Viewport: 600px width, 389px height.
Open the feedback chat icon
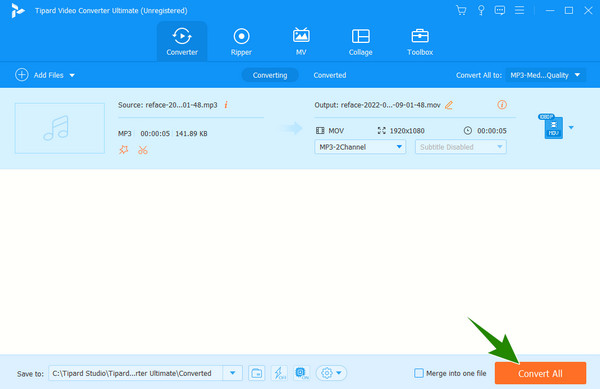coord(499,10)
